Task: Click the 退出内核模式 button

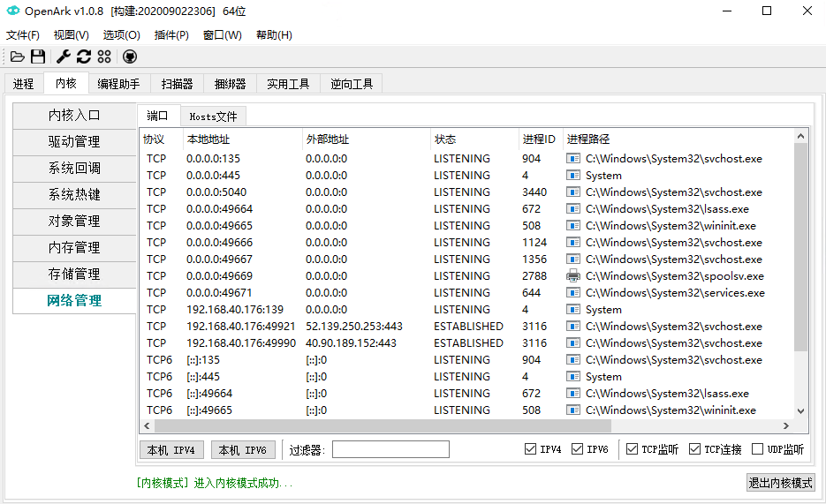Action: coord(780,483)
